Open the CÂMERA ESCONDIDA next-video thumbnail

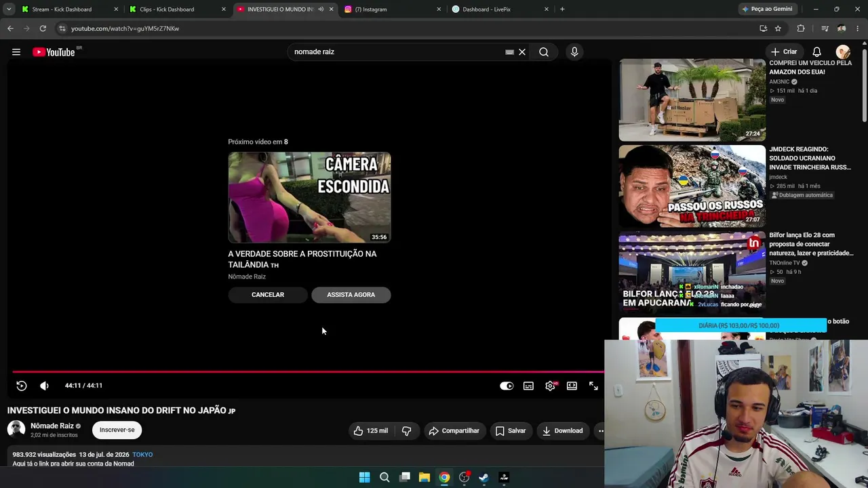[309, 197]
